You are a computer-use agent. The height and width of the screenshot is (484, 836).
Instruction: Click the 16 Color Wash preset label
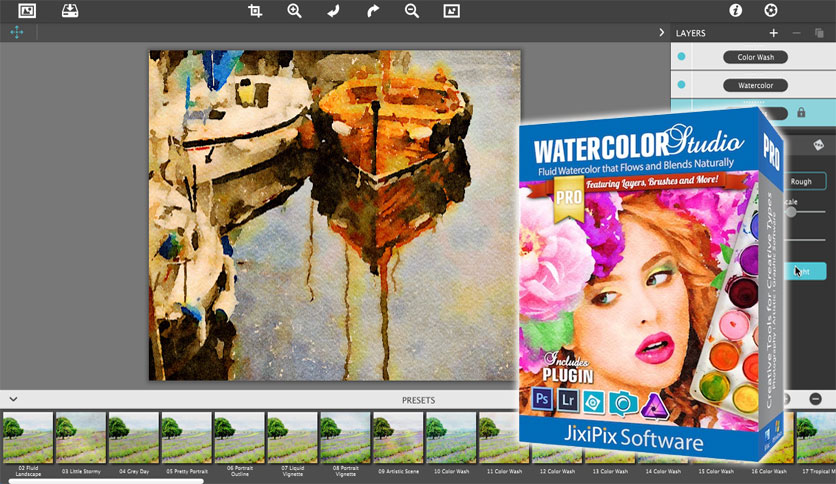point(769,471)
